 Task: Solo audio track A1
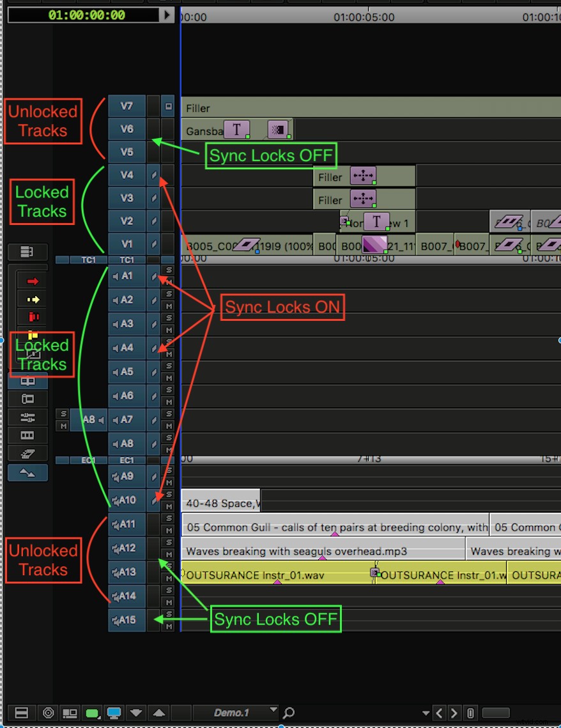168,270
